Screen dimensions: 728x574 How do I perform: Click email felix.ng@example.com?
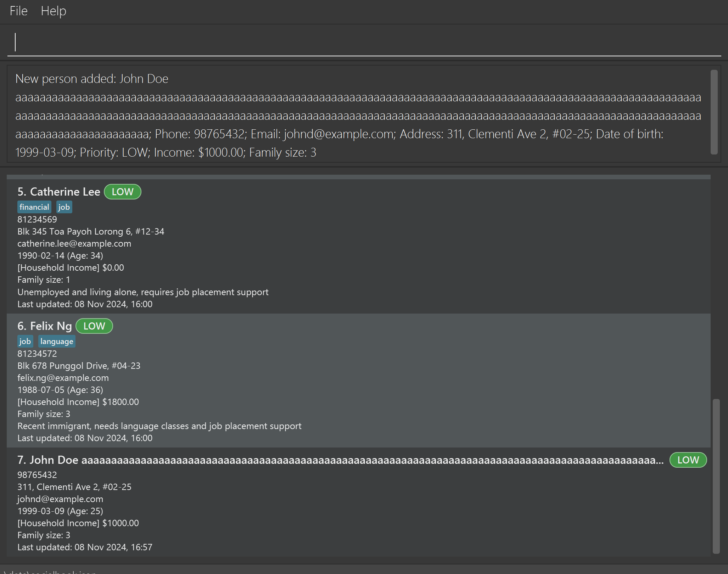(63, 378)
